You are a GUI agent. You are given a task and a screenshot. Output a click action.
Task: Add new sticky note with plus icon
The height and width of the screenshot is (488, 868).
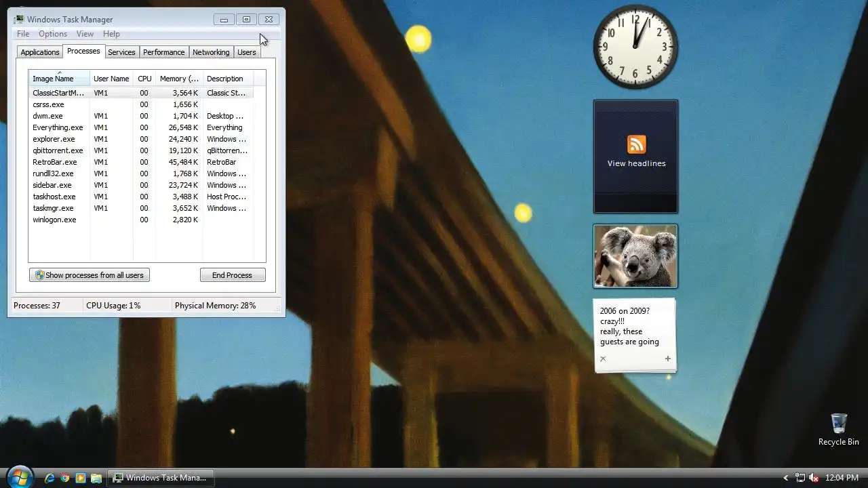[x=667, y=359]
